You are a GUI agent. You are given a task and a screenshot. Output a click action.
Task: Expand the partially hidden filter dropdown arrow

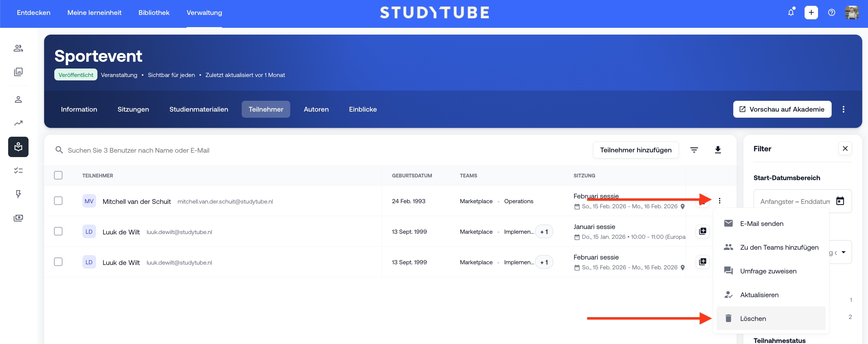(844, 252)
